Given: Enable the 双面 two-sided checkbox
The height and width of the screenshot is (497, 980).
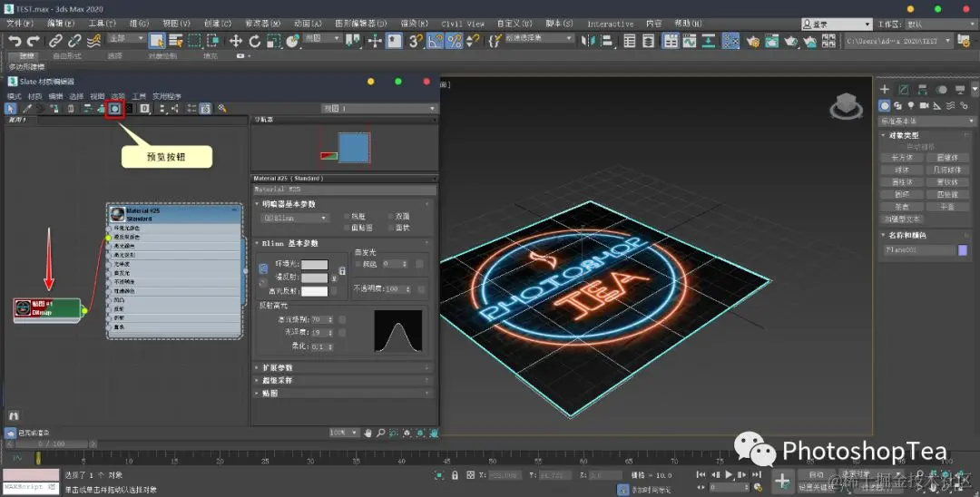Looking at the screenshot, I should [x=392, y=216].
